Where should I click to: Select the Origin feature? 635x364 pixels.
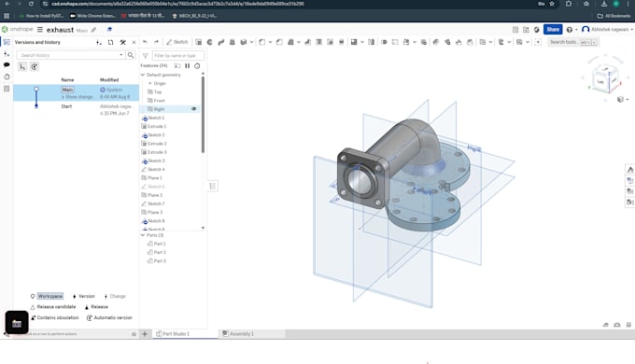click(159, 83)
